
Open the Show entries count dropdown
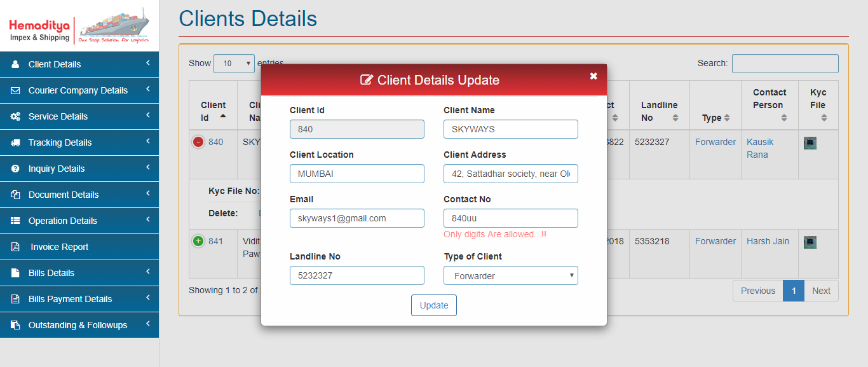(x=234, y=64)
